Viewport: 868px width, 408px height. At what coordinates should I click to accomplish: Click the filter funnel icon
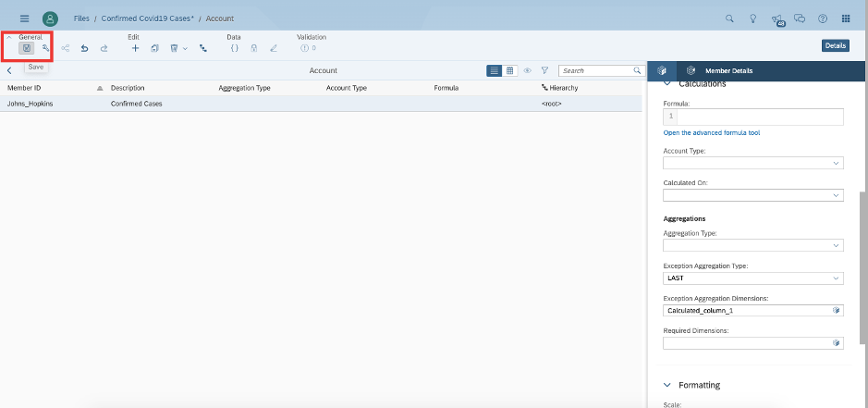click(544, 70)
